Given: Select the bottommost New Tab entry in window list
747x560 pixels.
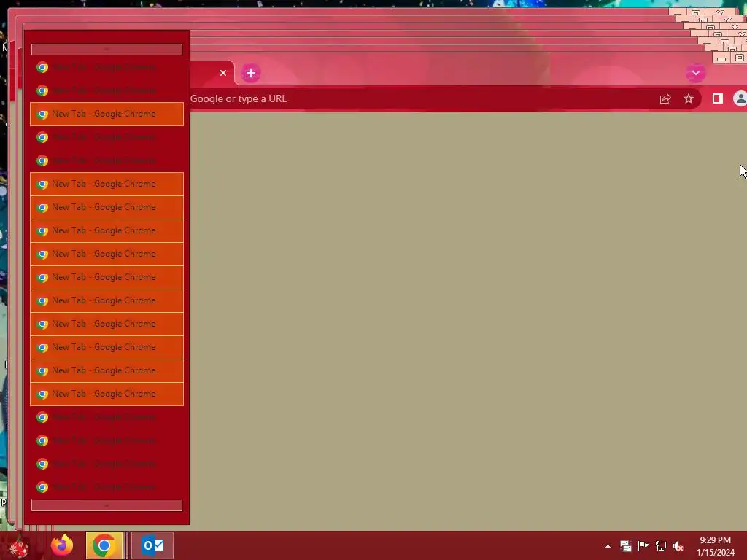Looking at the screenshot, I should point(107,487).
